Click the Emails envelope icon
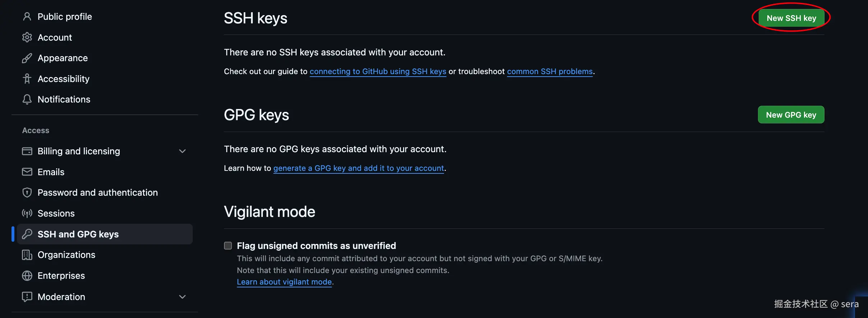 click(x=27, y=172)
